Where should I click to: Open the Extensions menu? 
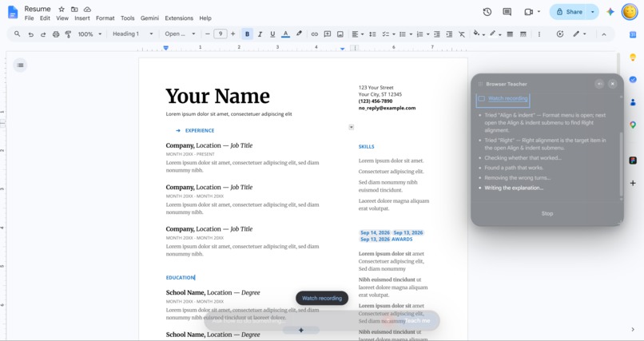[179, 18]
